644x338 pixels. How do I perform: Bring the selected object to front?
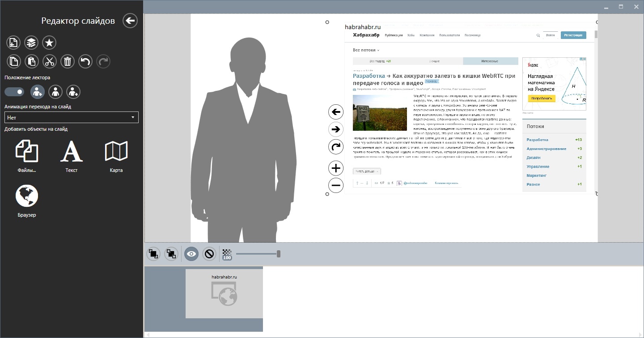pos(153,254)
